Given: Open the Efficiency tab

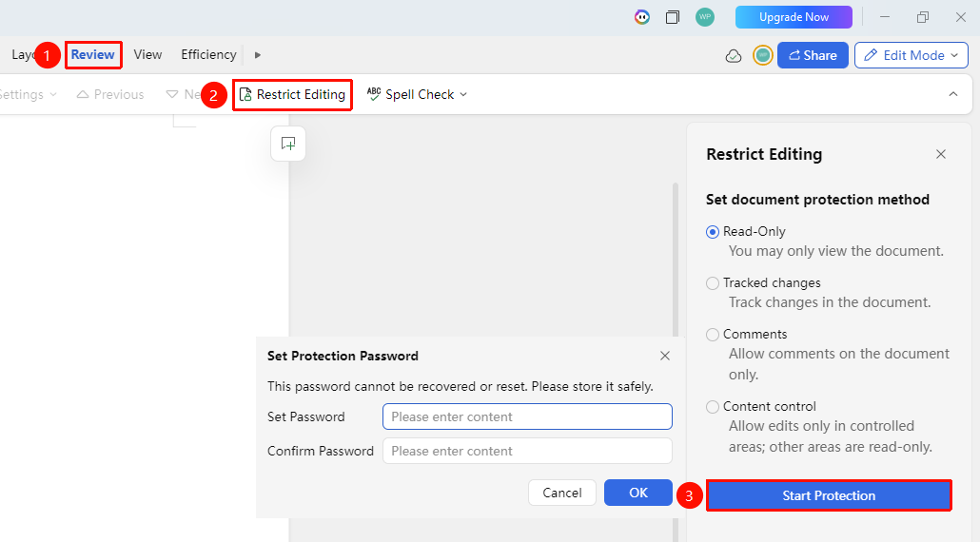Looking at the screenshot, I should pyautogui.click(x=208, y=54).
